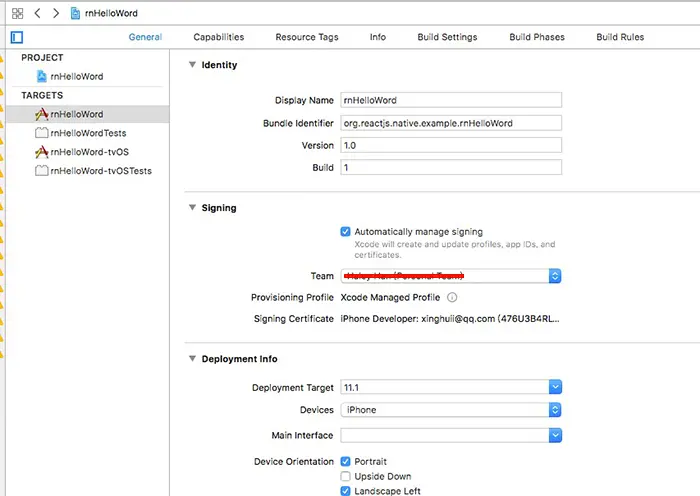Uncheck the Portrait orientation checkbox
Screen dimensions: 700x496
(x=345, y=461)
